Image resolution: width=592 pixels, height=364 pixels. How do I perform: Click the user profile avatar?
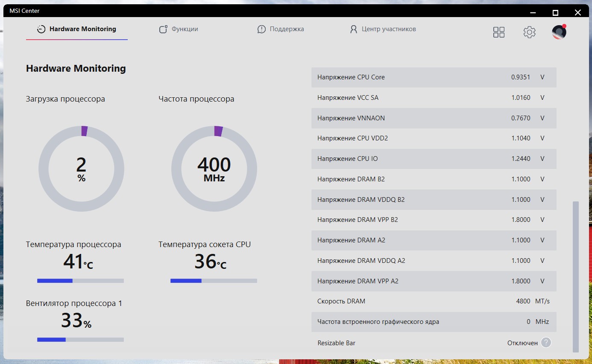(x=559, y=32)
